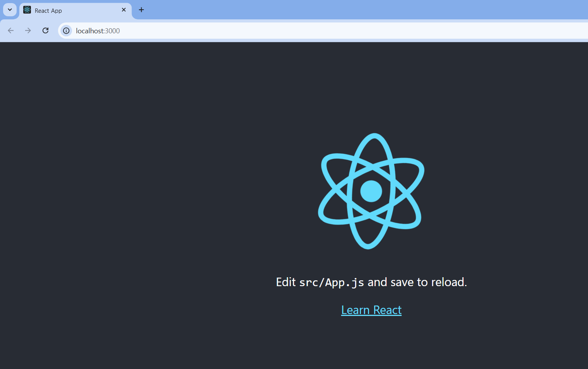Focus the localhost:3000 address bar
588x369 pixels.
[323, 31]
